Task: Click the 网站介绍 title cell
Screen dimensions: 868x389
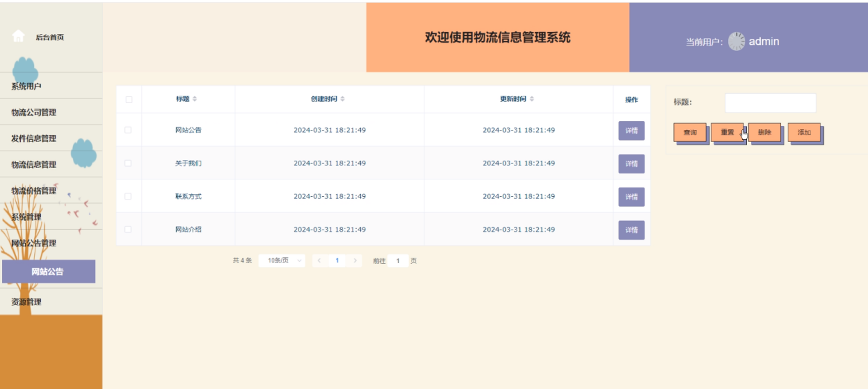Action: point(188,230)
